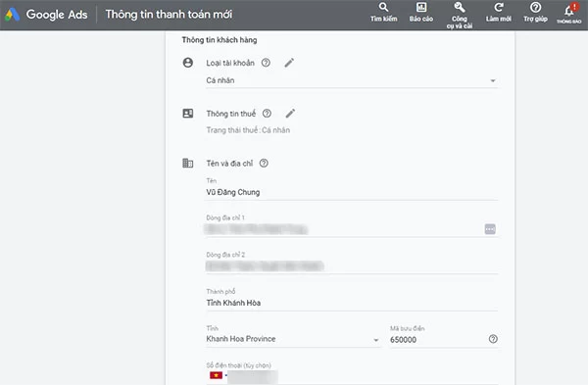Edit Loại tài khoản with pencil icon
The height and width of the screenshot is (385, 588).
click(x=289, y=63)
